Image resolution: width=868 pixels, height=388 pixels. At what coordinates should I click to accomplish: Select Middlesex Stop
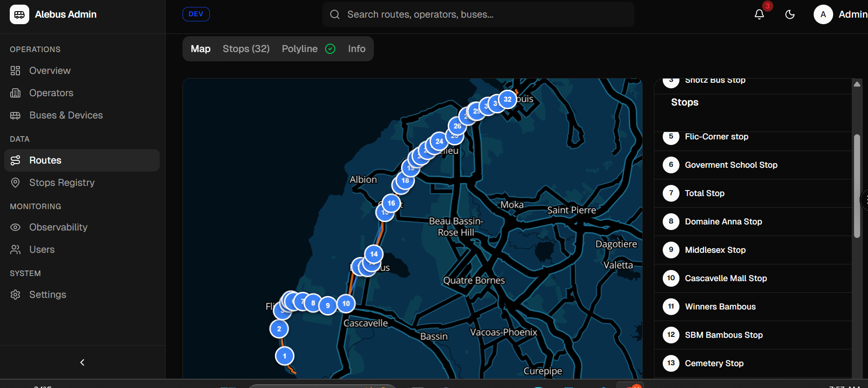pos(753,250)
